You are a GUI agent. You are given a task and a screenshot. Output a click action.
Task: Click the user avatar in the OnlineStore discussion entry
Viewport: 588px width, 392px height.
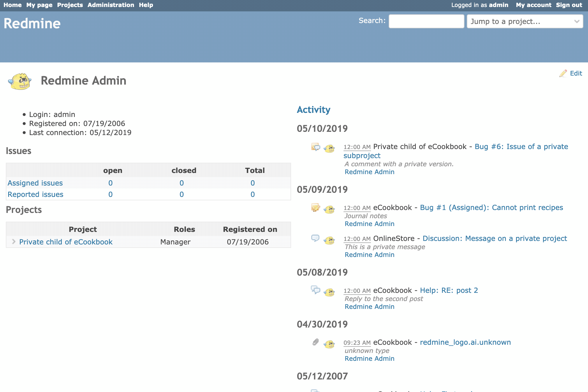(330, 240)
